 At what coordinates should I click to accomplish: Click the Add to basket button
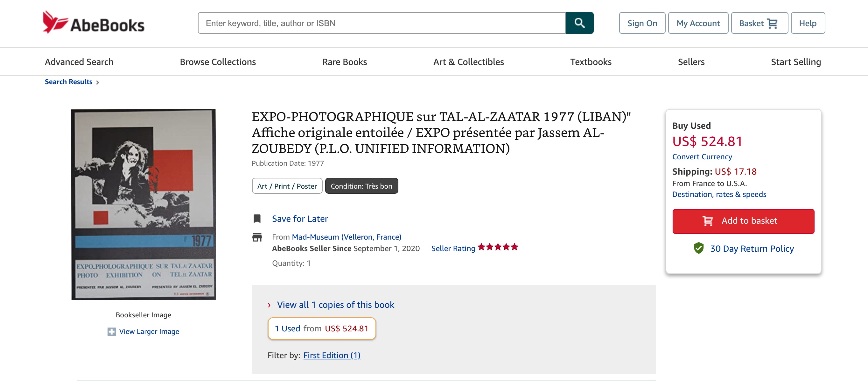pyautogui.click(x=743, y=221)
